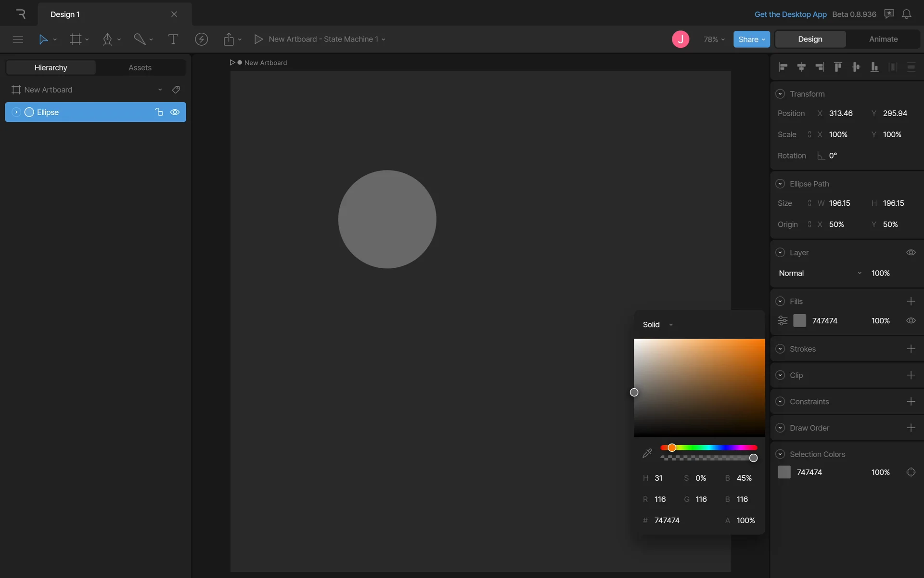
Task: Toggle the lock on the Ellipse layer
Action: (159, 112)
